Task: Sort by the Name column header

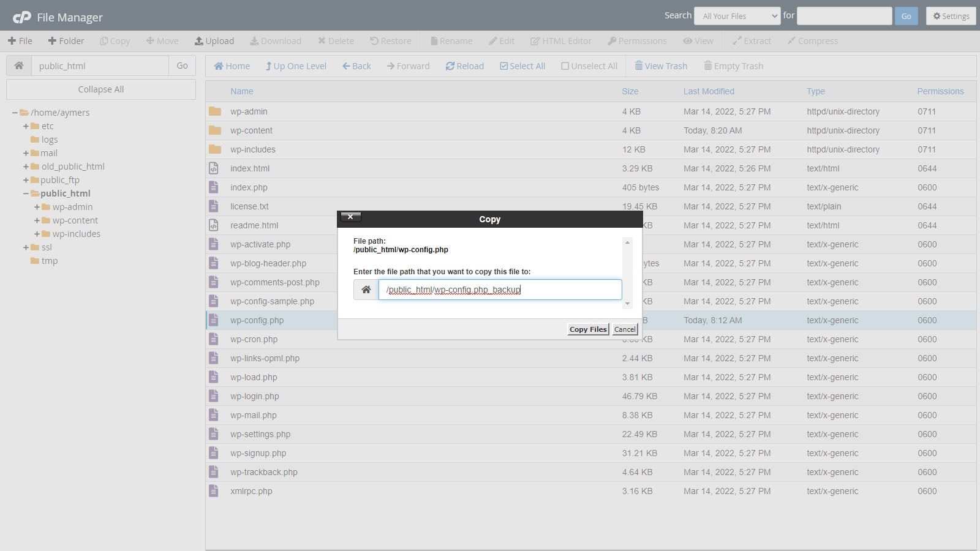Action: pyautogui.click(x=242, y=91)
